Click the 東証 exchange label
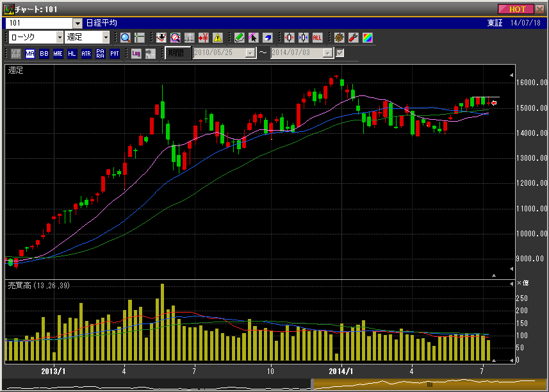Image resolution: width=549 pixels, height=392 pixels. (495, 23)
